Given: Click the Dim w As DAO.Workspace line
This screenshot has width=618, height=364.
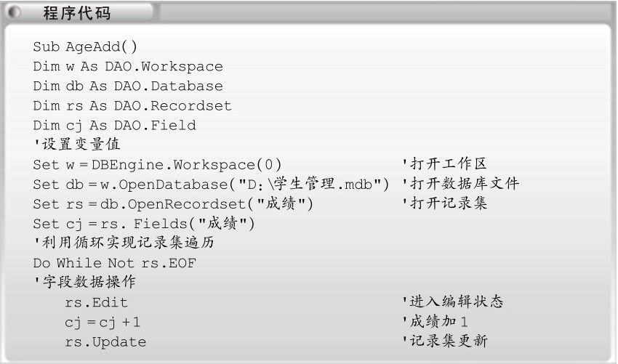Looking at the screenshot, I should click(x=128, y=67).
